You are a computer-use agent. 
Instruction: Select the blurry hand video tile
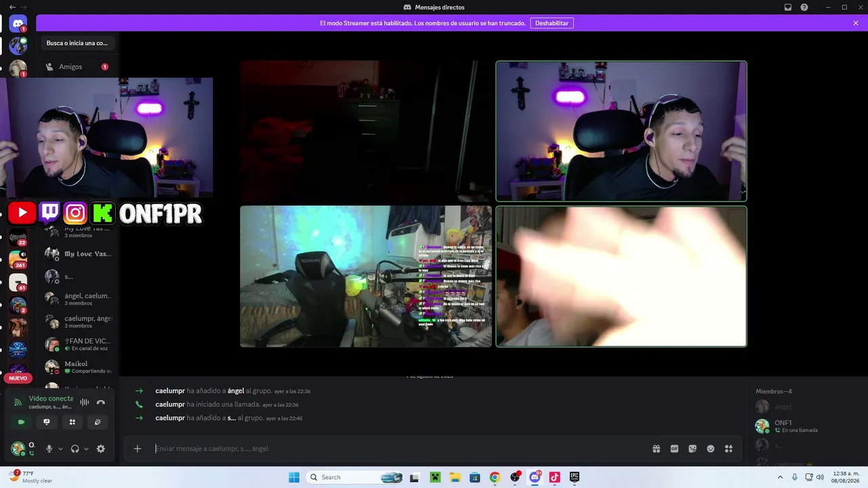tap(621, 277)
